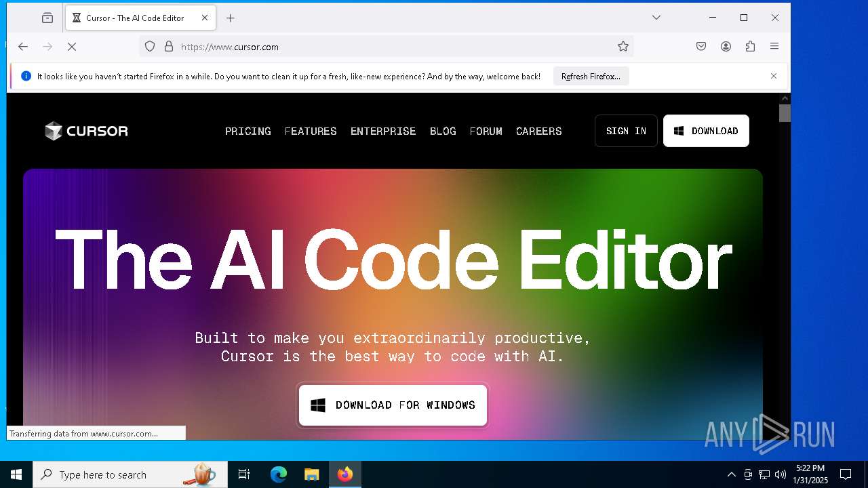Click the Meet Now tray icon
This screenshot has height=488, width=868.
click(748, 474)
